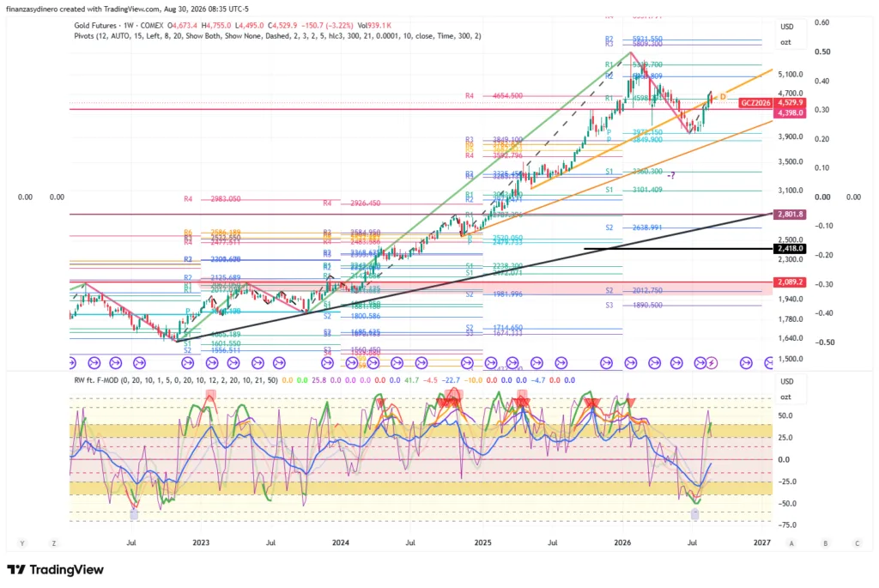This screenshot has width=879, height=588.
Task: Click the red 4,529.9 last price label
Action: pyautogui.click(x=790, y=103)
